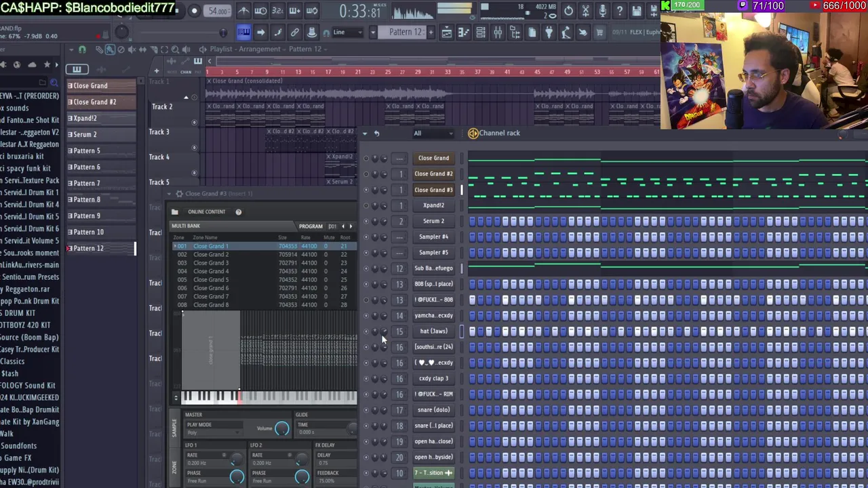The width and height of the screenshot is (868, 488).
Task: Open the All channel filter dropdown
Action: click(x=433, y=133)
